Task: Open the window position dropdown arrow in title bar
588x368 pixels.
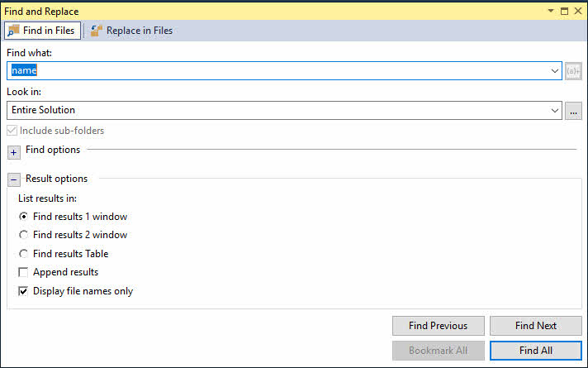Action: coord(551,11)
